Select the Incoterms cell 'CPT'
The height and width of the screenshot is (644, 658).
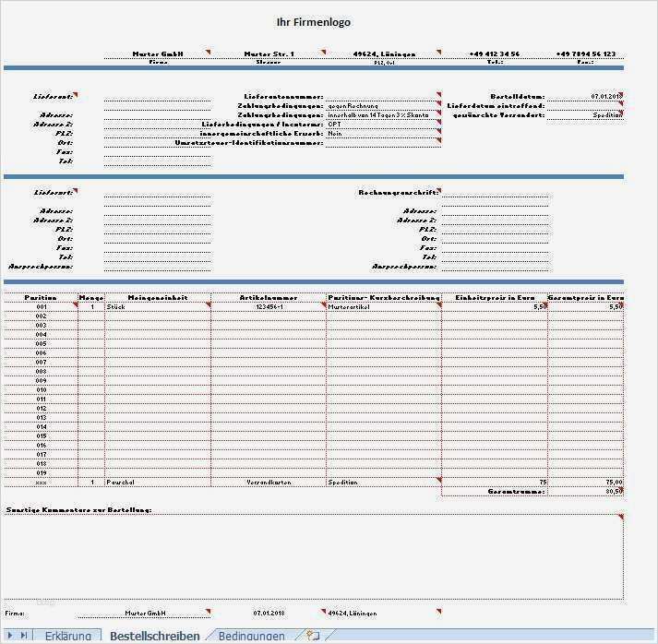(x=383, y=125)
